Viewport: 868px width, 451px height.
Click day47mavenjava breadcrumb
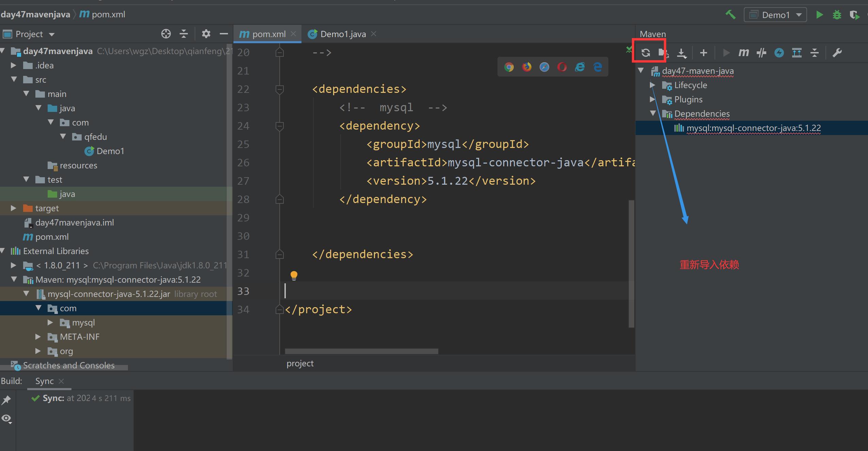35,15
